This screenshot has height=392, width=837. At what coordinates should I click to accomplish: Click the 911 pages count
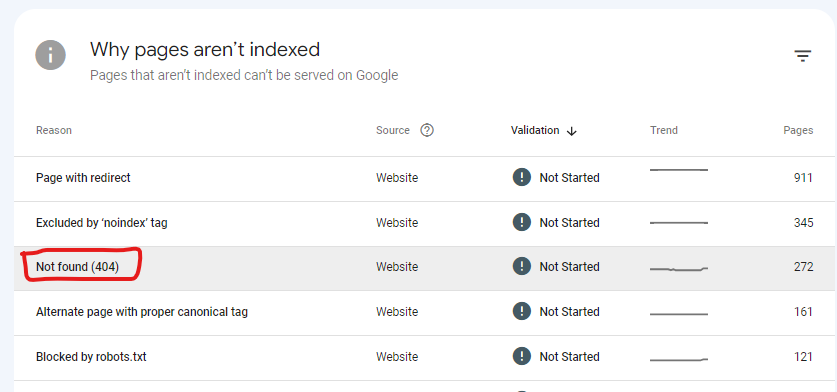point(803,178)
